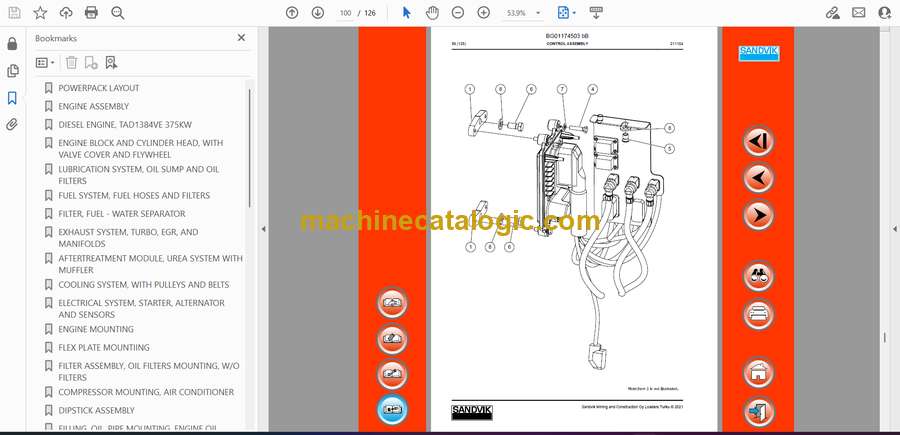Click the first page red button
This screenshot has height=435, width=900.
point(758,141)
